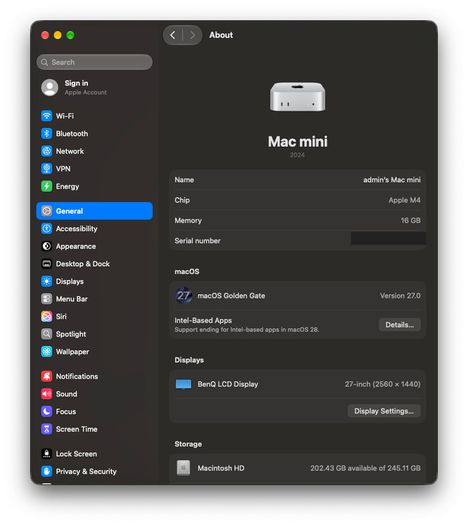Viewport: 468px width, 525px height.
Task: Select Accessibility label in sidebar
Action: 77,229
